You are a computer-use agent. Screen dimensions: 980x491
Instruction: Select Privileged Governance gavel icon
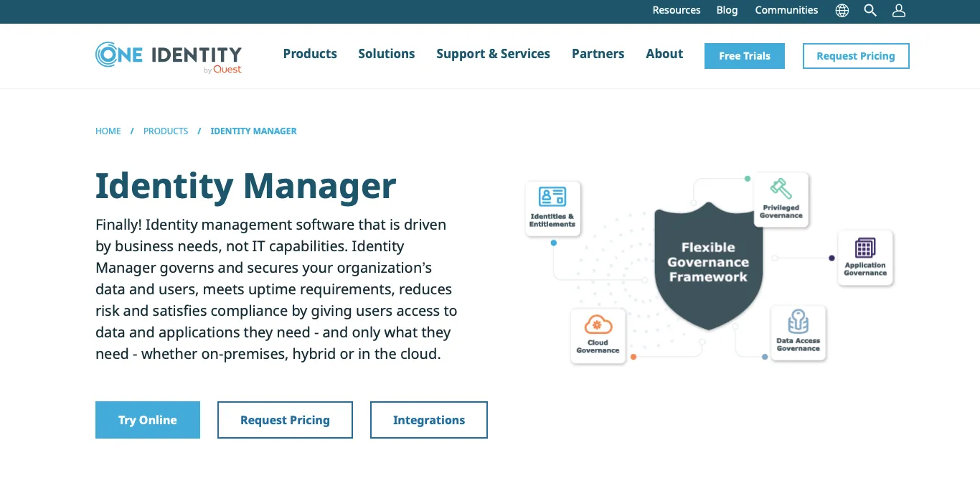pos(781,189)
